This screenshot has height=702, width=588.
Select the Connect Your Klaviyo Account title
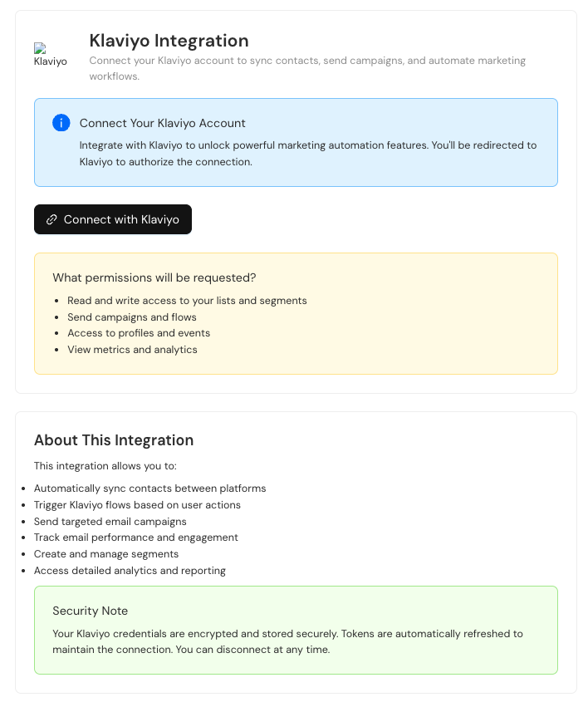pyautogui.click(x=162, y=123)
